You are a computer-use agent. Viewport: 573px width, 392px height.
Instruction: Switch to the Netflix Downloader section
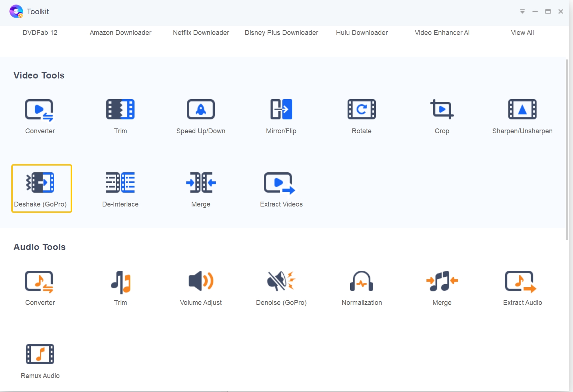(x=201, y=33)
